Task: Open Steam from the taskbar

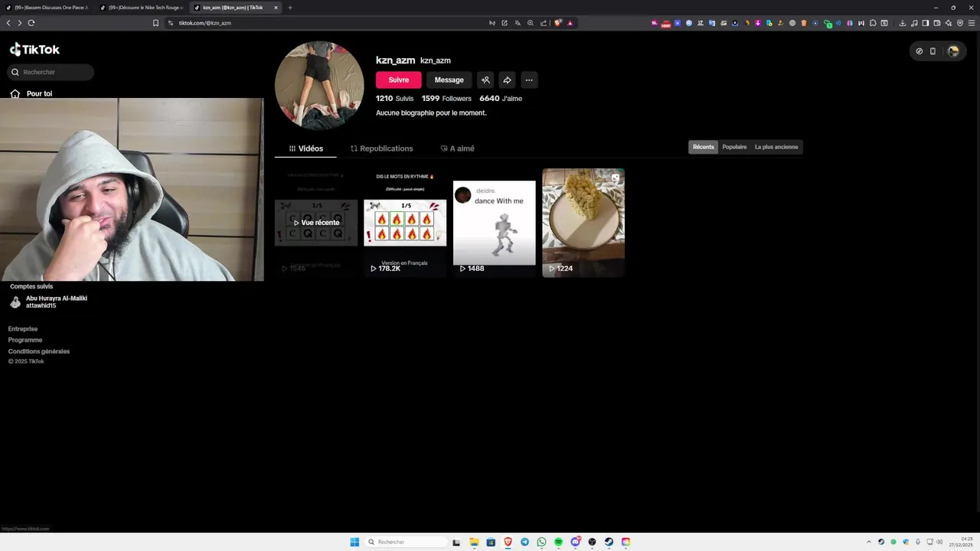Action: pos(609,542)
